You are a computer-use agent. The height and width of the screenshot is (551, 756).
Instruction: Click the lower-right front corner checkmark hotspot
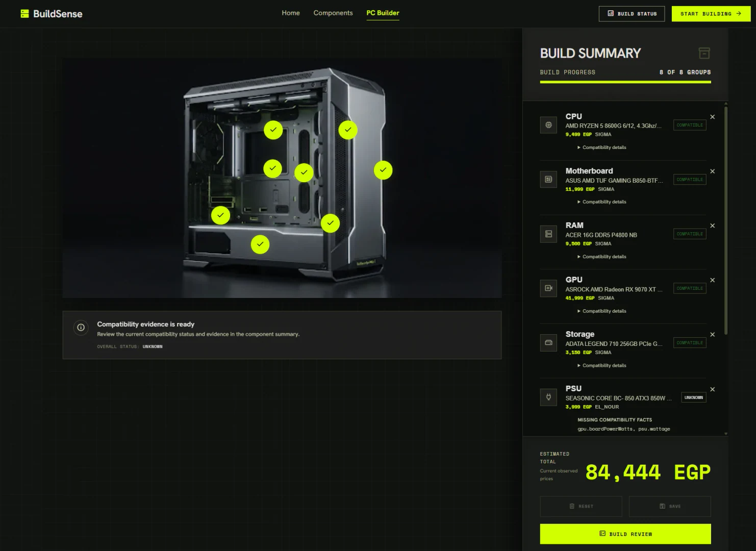click(x=331, y=223)
